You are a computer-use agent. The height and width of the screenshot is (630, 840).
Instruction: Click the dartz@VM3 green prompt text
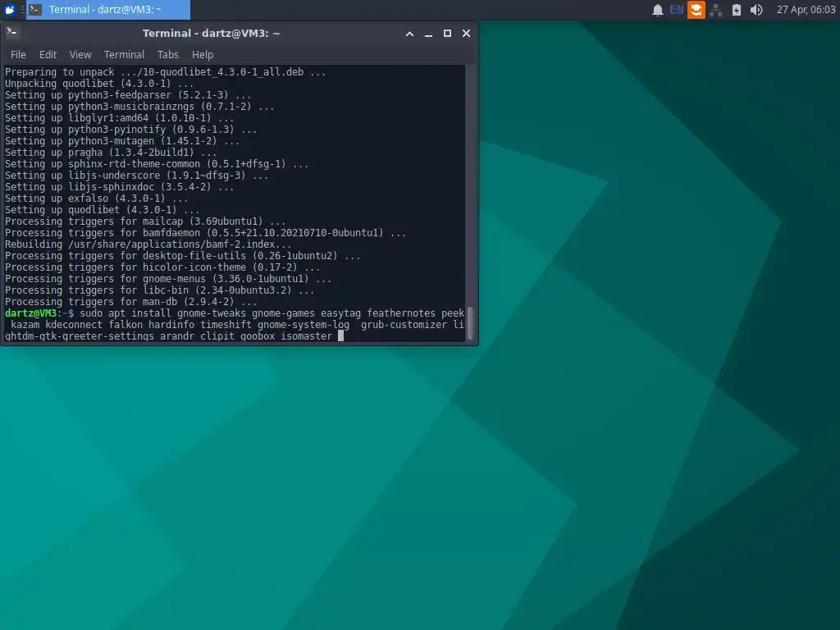click(30, 313)
